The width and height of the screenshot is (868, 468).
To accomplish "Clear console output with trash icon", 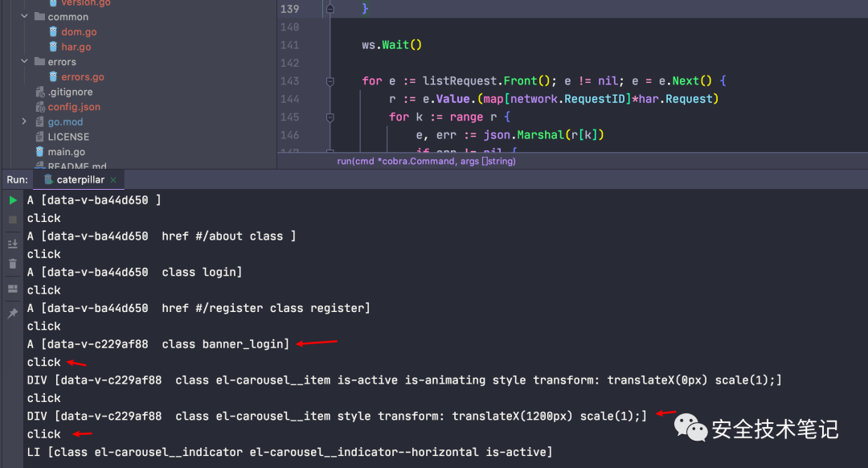I will (13, 265).
